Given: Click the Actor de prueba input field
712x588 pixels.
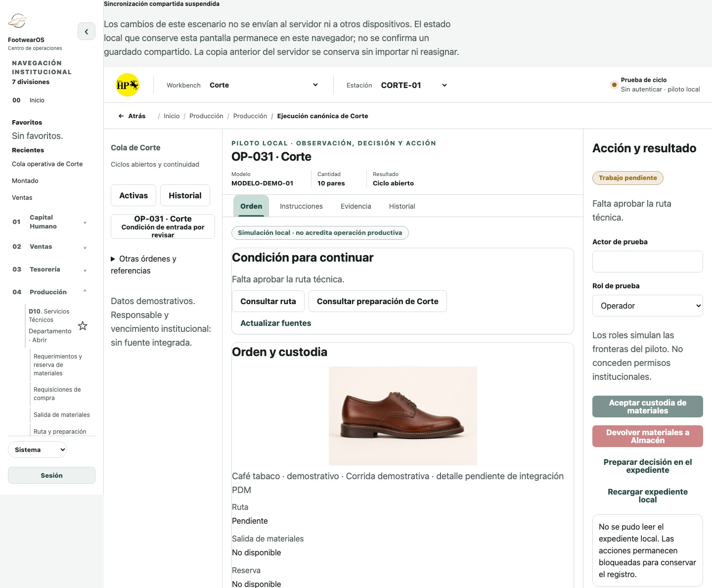Looking at the screenshot, I should 648,262.
